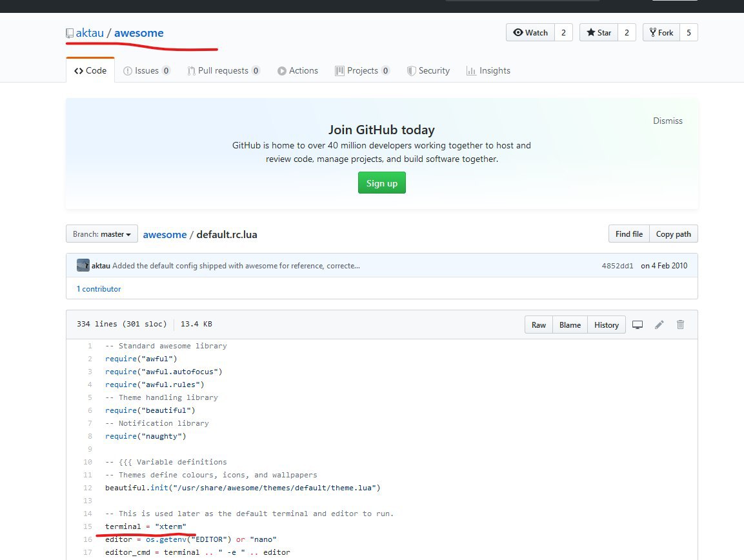Screen dimensions: 744x560
Task: Click the '13.4 KB' file size text
Action: 196,324
